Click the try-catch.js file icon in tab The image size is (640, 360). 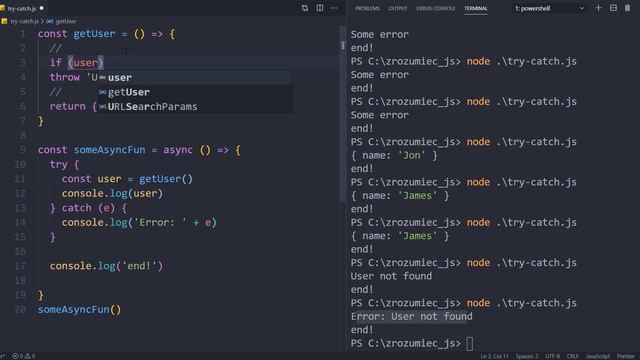3,8
